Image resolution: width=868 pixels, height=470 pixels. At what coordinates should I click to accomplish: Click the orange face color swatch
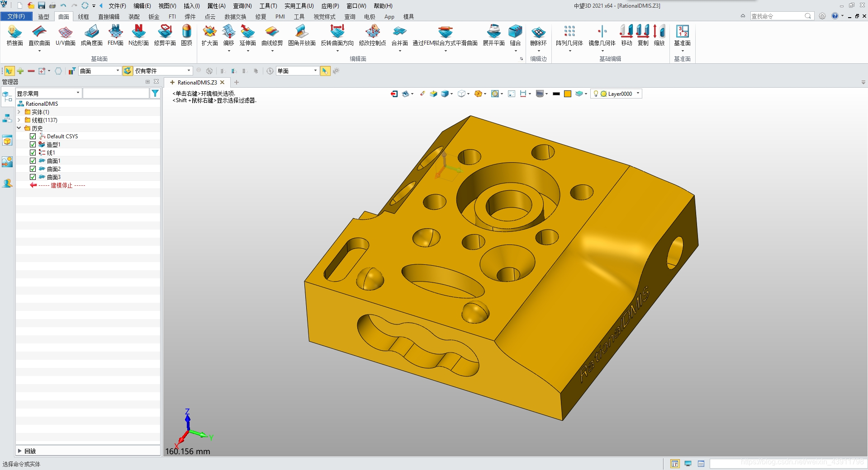(568, 94)
